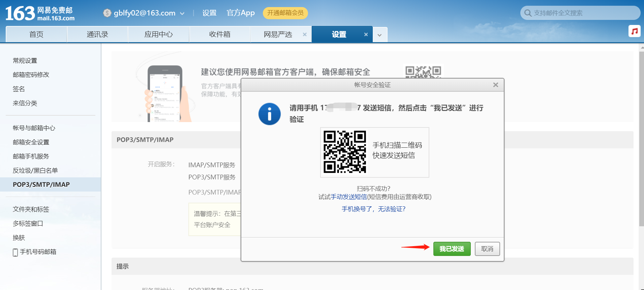Click the QR code in top banner

click(423, 72)
